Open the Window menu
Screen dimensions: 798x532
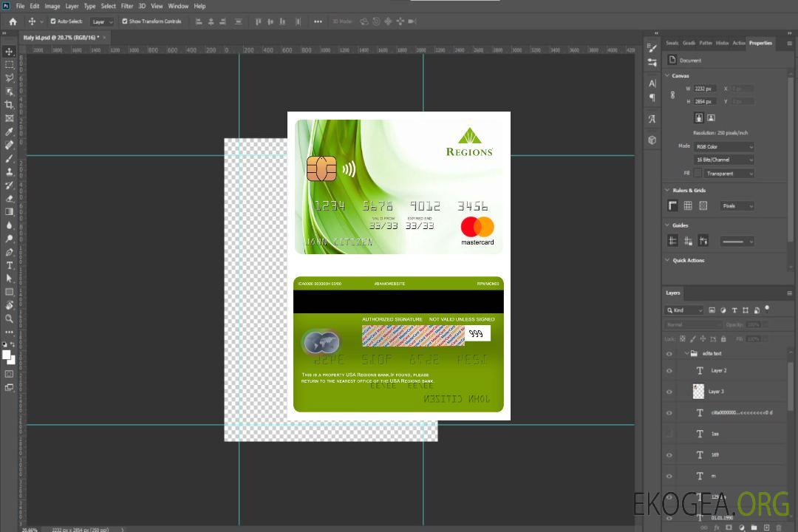pos(178,6)
